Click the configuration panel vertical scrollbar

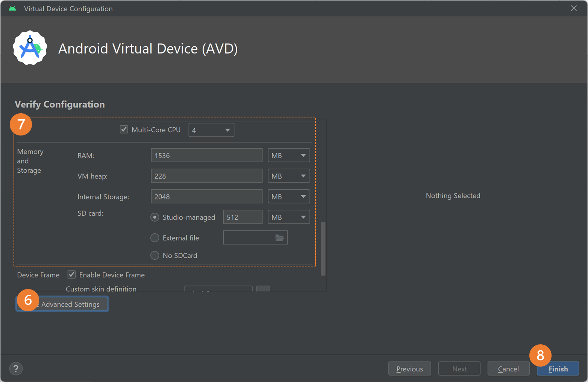click(x=323, y=249)
